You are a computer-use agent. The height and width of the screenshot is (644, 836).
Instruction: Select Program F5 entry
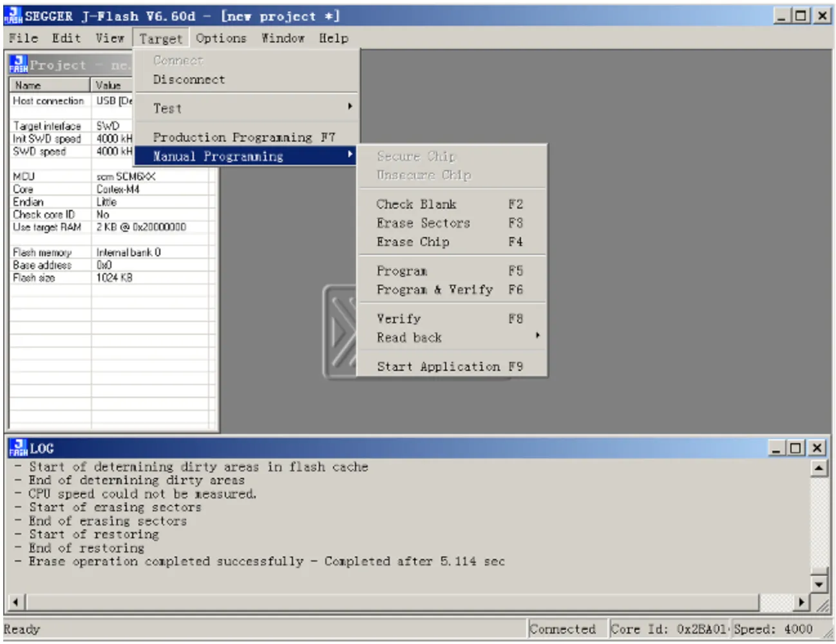(452, 271)
